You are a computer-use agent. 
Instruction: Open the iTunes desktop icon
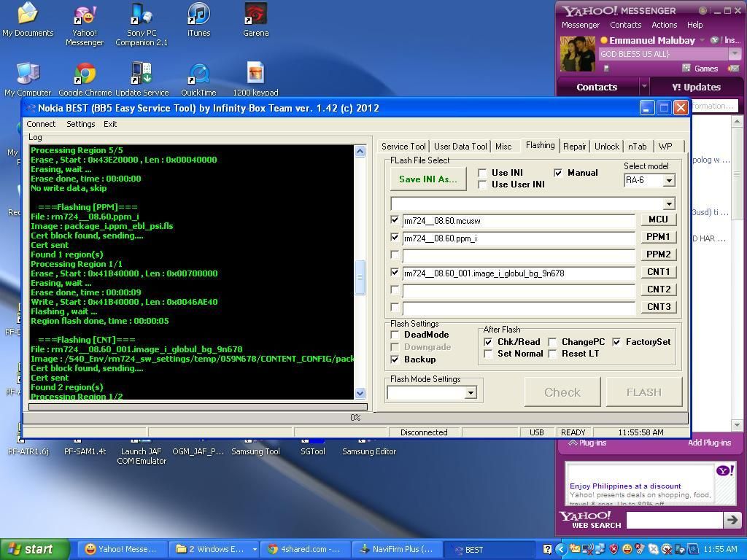click(198, 15)
